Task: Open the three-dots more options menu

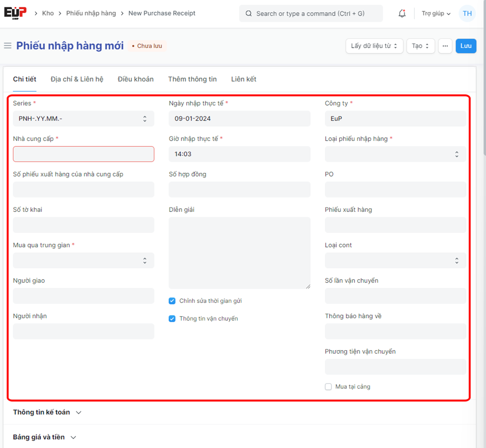Action: pos(445,46)
